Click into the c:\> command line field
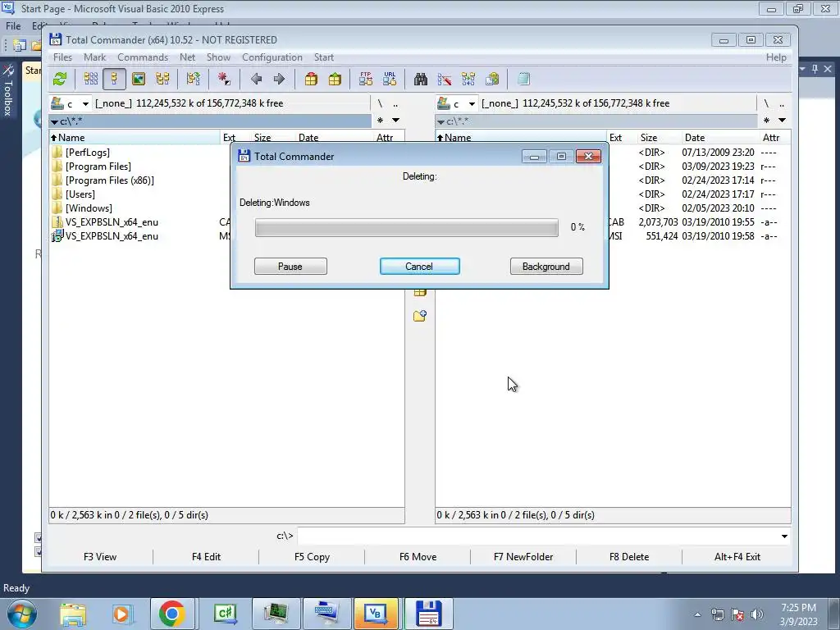 [537, 536]
